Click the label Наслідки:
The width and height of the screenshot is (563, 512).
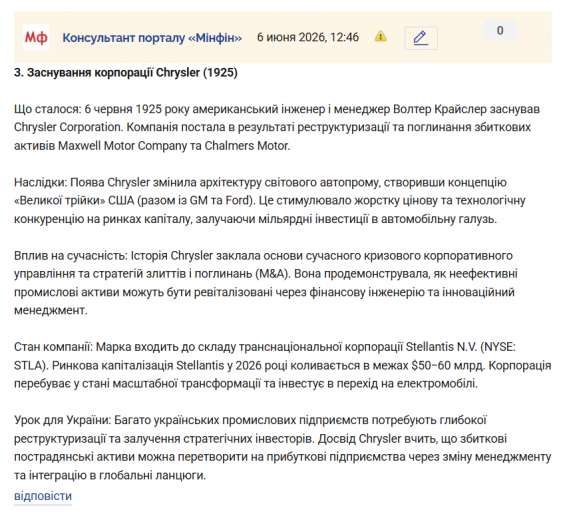(x=41, y=182)
